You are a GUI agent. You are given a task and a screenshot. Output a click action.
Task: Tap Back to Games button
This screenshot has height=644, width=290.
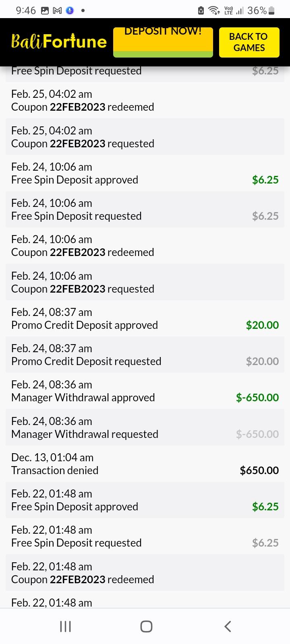(249, 42)
